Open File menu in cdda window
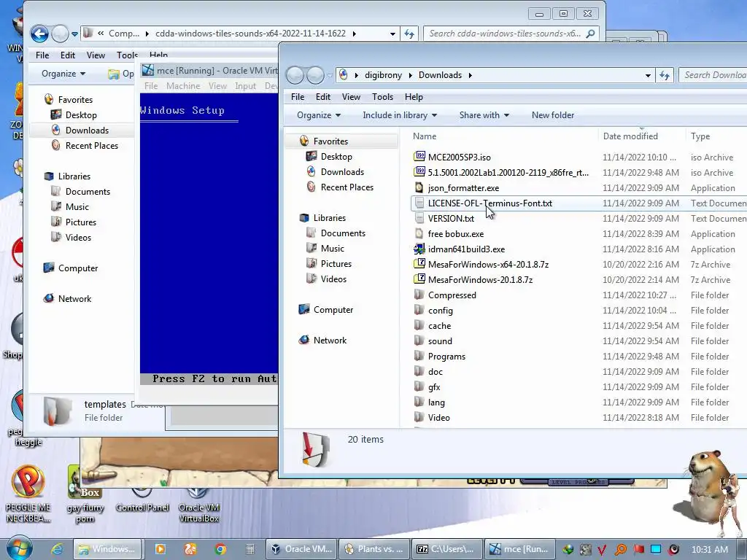This screenshot has height=560, width=747. (x=42, y=55)
